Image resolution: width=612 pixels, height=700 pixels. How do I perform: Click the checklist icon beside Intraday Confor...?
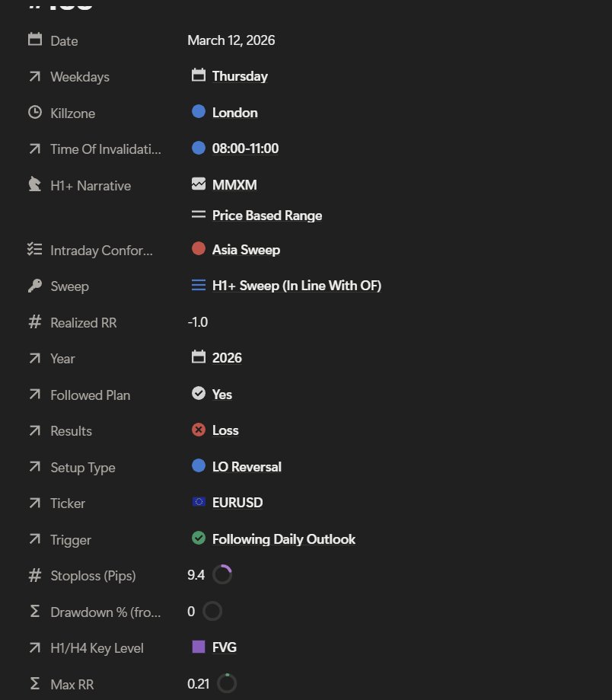(35, 249)
